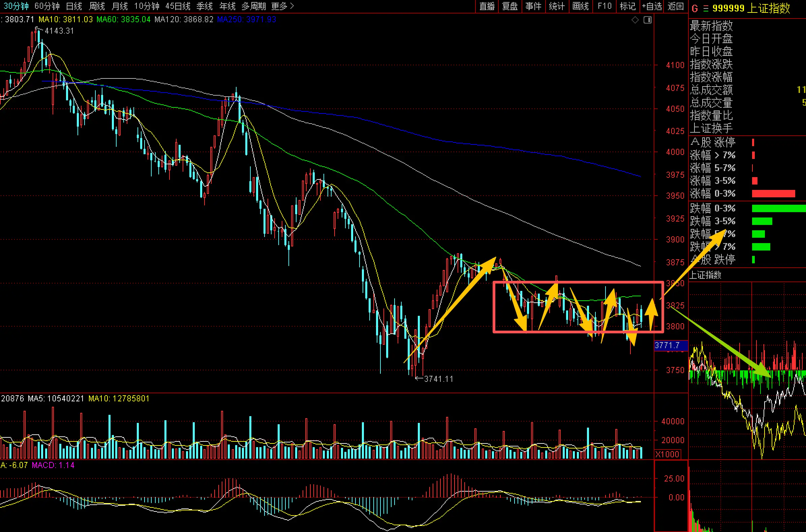The width and height of the screenshot is (806, 532).
Task: Click the A股 涨停 row label
Action: coord(713,142)
